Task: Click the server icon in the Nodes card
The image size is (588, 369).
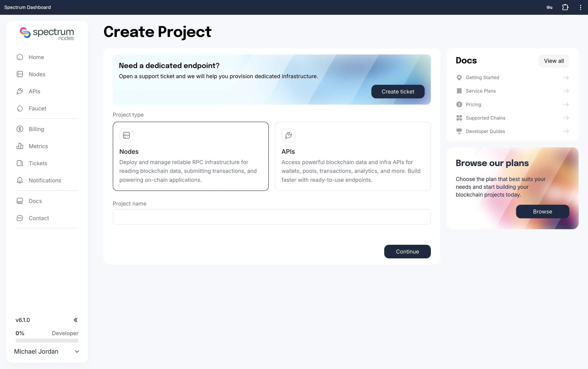Action: point(126,135)
